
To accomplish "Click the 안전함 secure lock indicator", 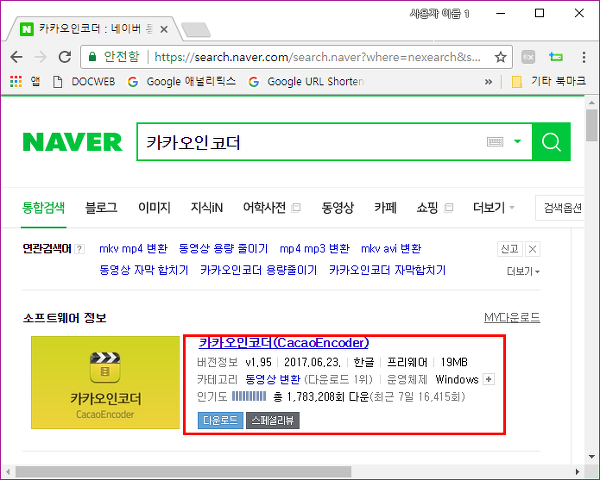I will (114, 57).
